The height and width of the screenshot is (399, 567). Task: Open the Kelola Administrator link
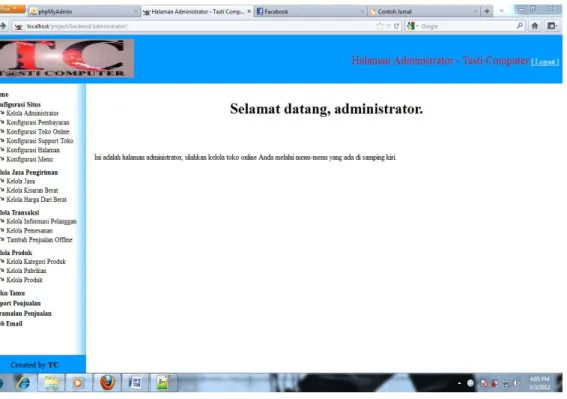pos(32,113)
